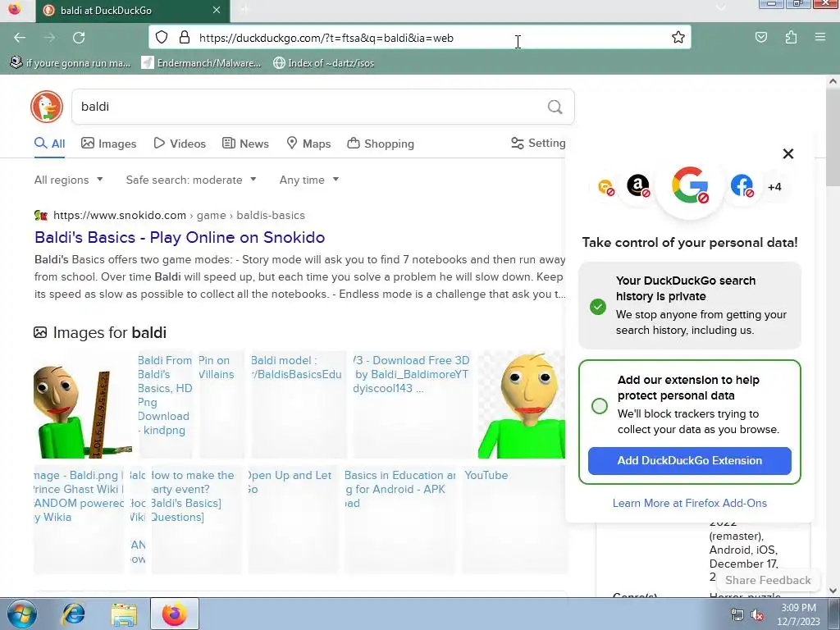The image size is (840, 630).
Task: Click the +4 more trackers badge
Action: (x=774, y=186)
